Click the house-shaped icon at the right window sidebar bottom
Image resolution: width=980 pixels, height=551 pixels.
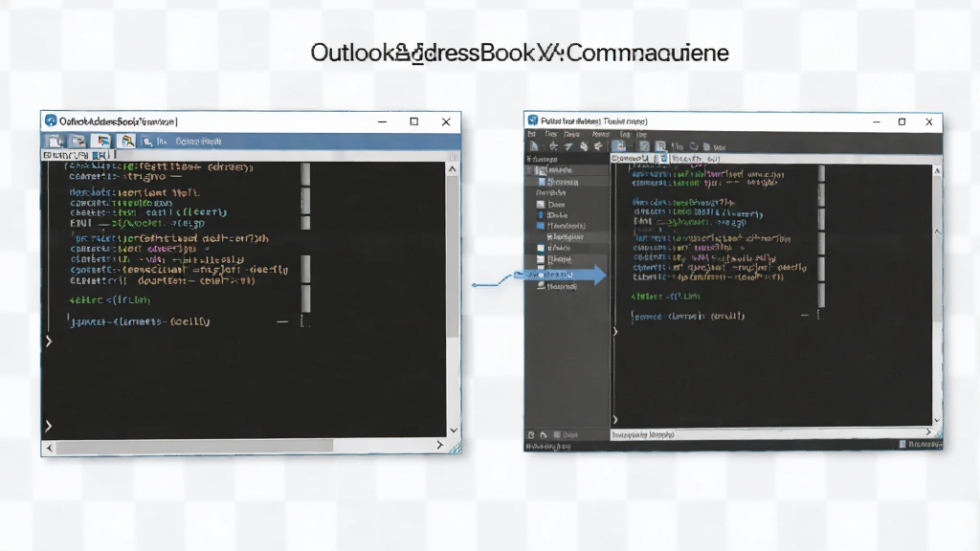pos(544,435)
